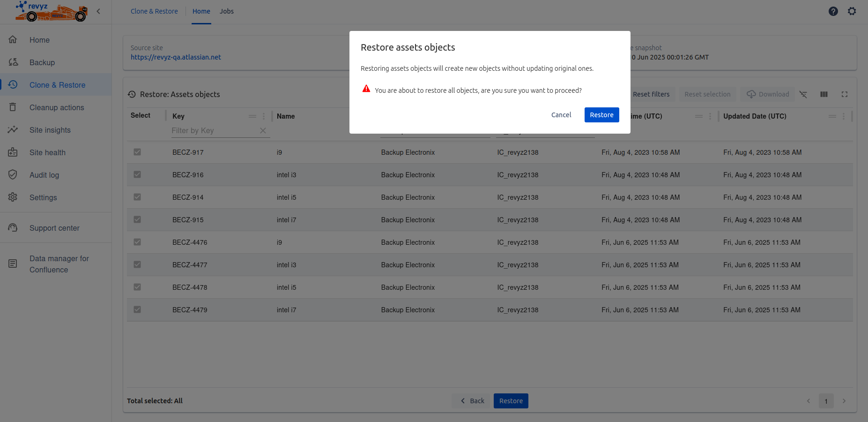The image size is (868, 422).
Task: Open Updated Date column options menu
Action: point(844,116)
